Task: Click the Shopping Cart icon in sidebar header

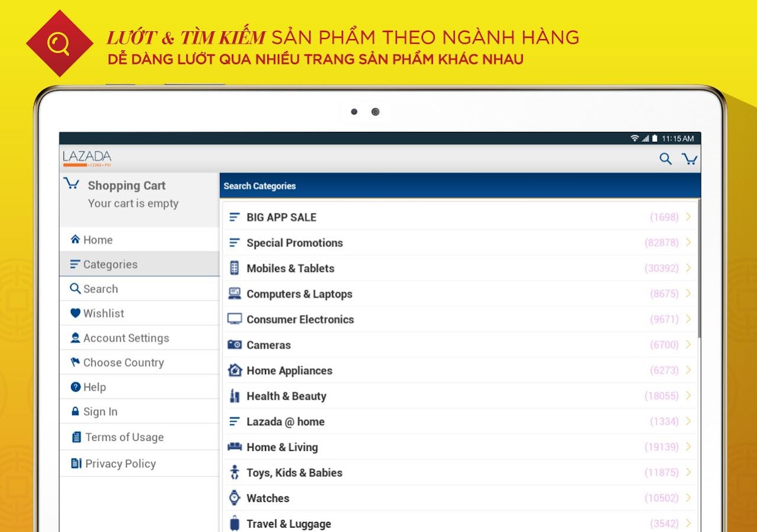Action: 72,184
